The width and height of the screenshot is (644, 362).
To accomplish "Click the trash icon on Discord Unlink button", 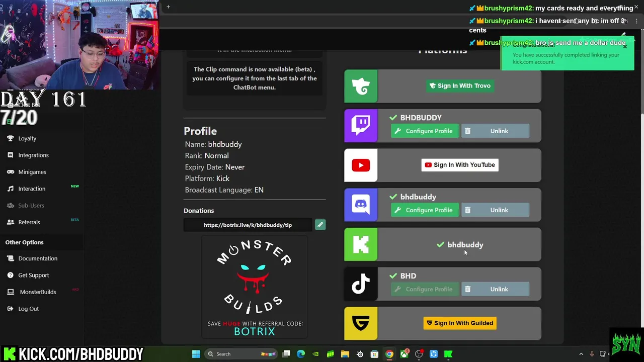I will pos(467,210).
